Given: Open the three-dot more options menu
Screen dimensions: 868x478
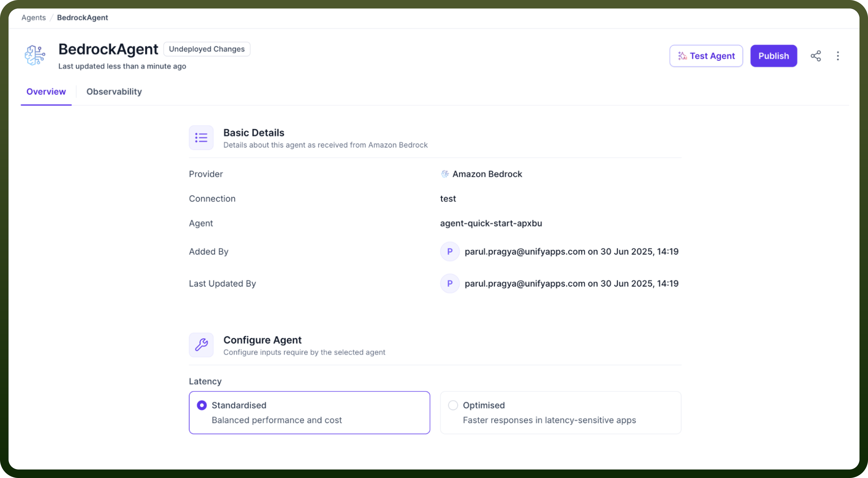Looking at the screenshot, I should 838,56.
